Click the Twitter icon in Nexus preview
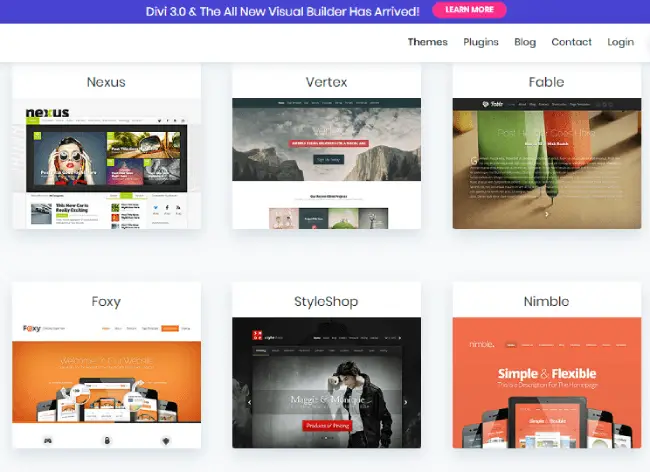The image size is (650, 472). click(x=156, y=207)
